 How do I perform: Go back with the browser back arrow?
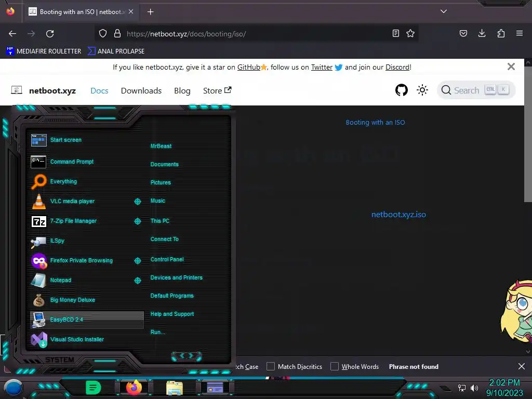click(12, 34)
